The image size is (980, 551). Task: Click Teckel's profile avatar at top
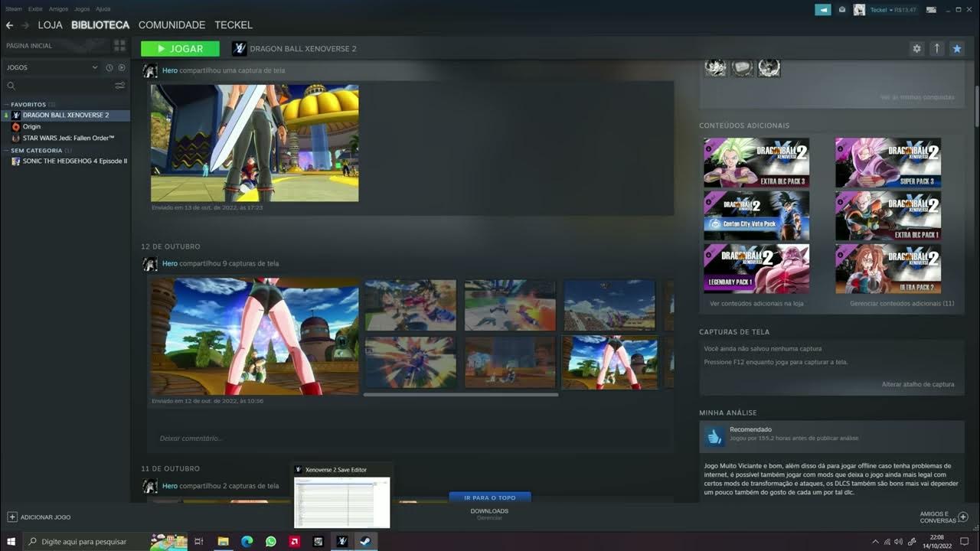pos(859,10)
